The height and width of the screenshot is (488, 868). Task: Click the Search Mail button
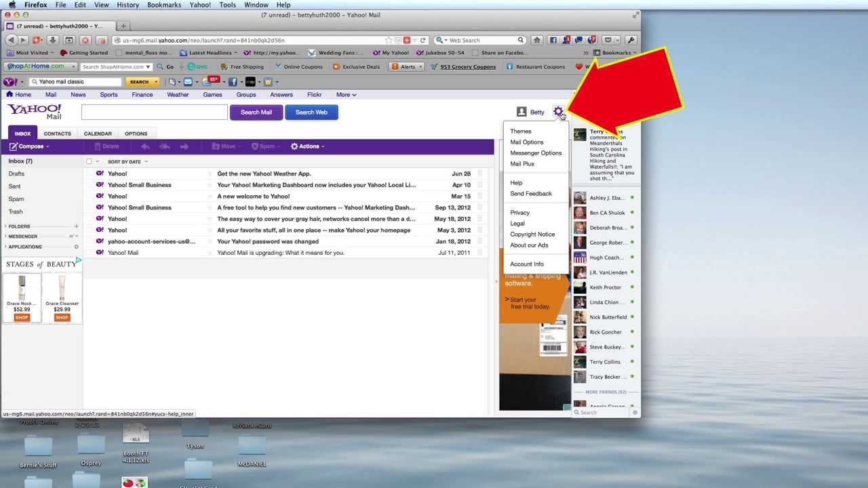[x=256, y=113]
